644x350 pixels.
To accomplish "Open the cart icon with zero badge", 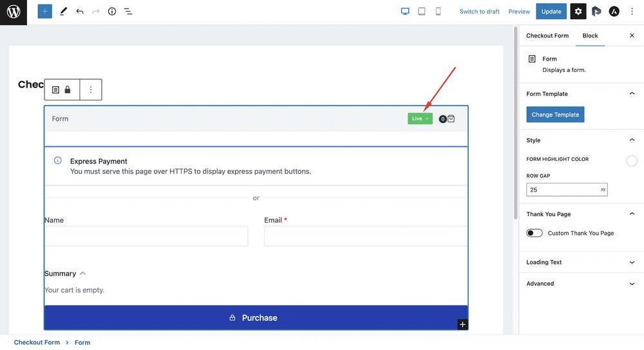I will point(447,119).
